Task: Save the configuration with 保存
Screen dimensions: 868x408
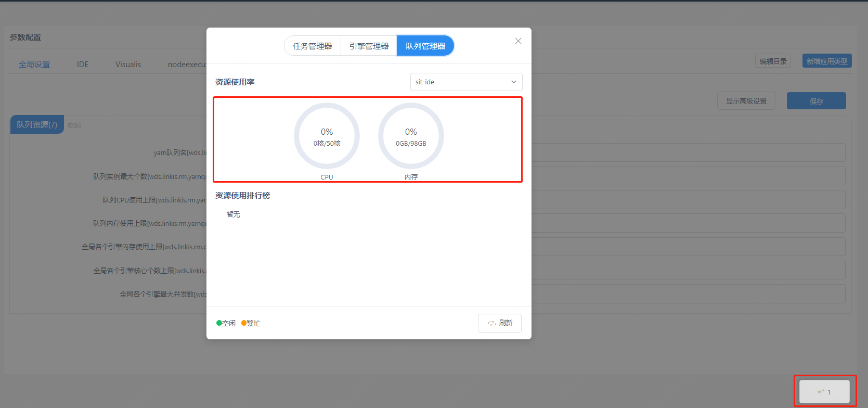Action: click(x=816, y=101)
